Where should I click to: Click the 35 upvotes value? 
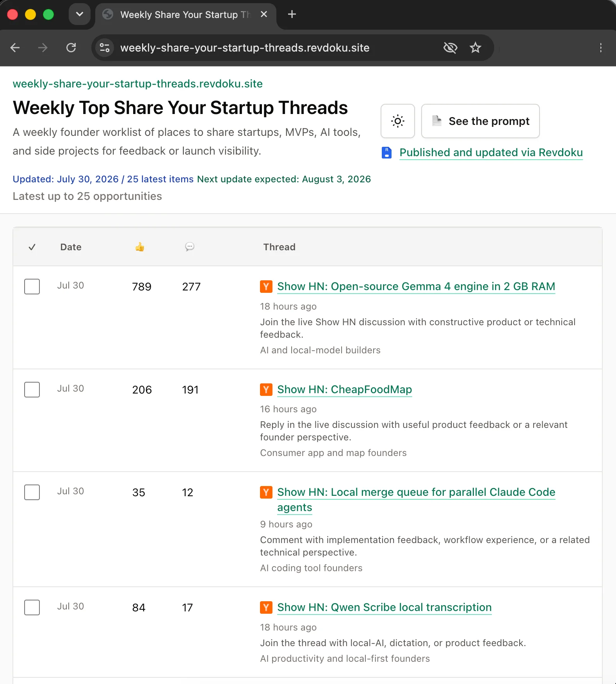click(139, 493)
